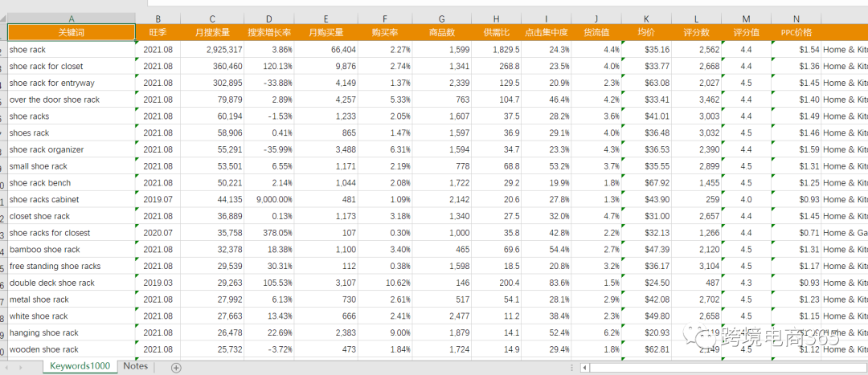
Task: Click the horizontal scrollbar track
Action: 723,368
